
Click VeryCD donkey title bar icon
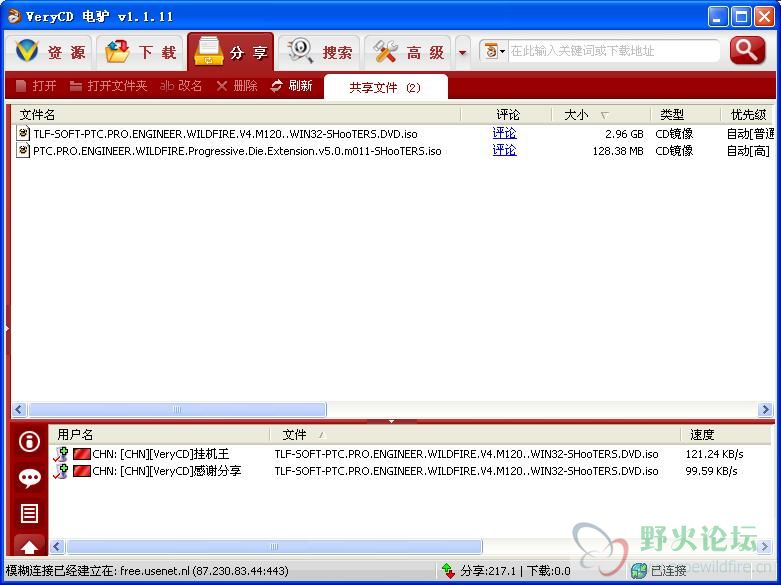13,16
